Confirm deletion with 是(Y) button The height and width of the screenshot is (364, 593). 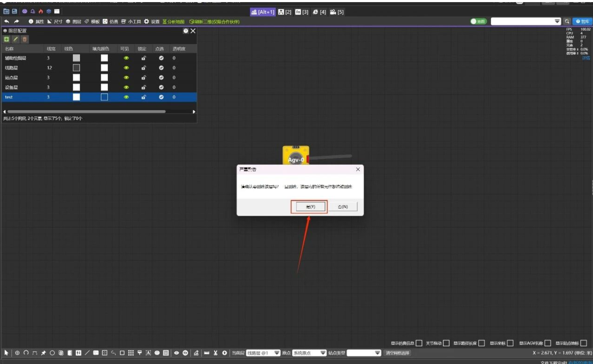[x=310, y=206]
